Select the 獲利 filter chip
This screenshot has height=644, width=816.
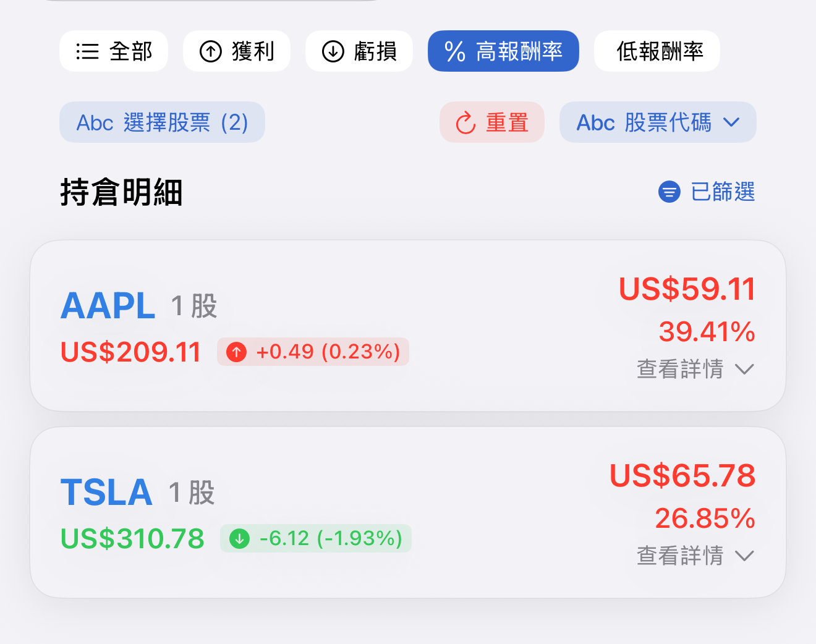click(237, 52)
